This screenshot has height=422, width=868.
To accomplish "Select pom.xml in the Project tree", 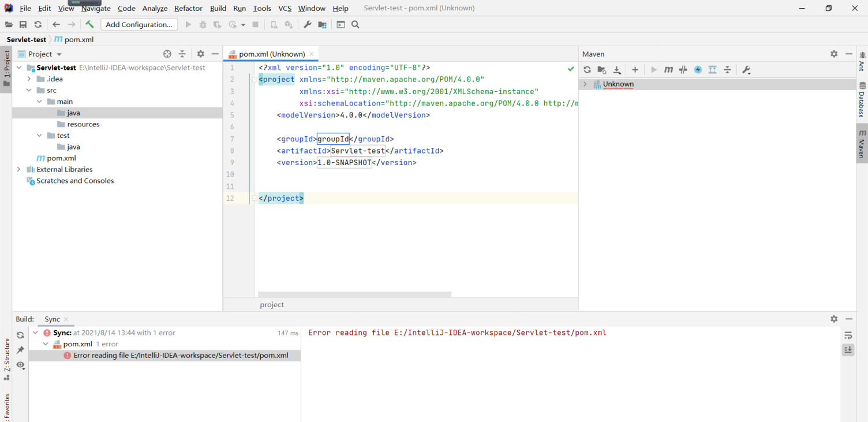I will tap(61, 158).
